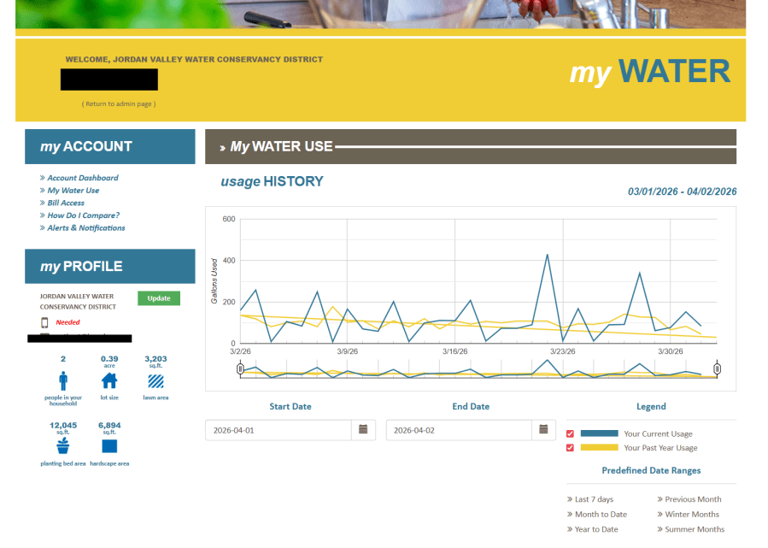Open Alerts & Notifications link
The height and width of the screenshot is (548, 768).
pyautogui.click(x=86, y=228)
